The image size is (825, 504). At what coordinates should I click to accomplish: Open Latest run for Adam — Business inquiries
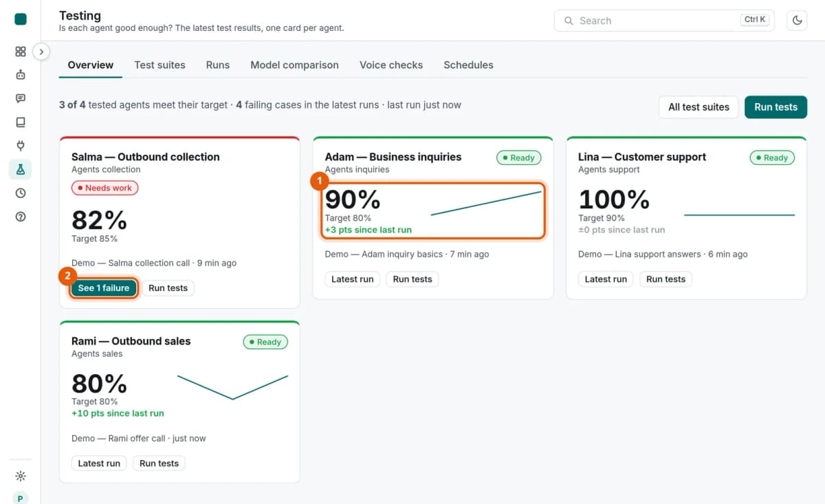tap(353, 279)
